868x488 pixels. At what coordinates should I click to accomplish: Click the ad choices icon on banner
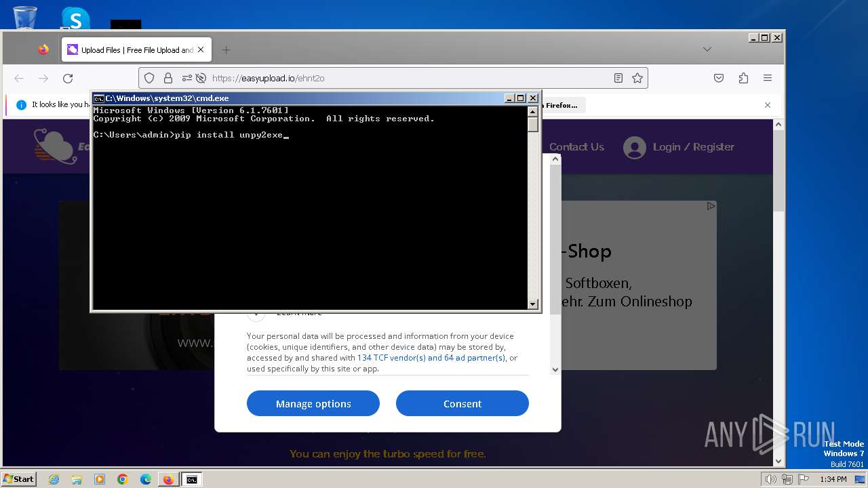[x=710, y=206]
